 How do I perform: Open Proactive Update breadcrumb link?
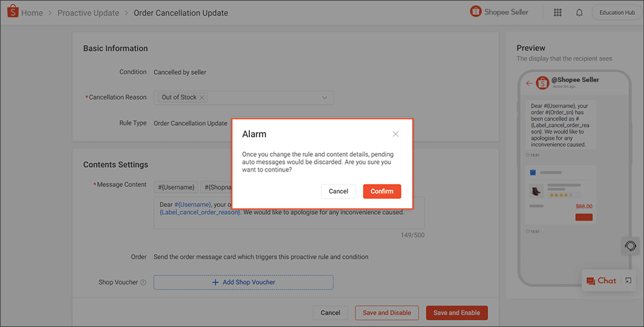point(88,13)
